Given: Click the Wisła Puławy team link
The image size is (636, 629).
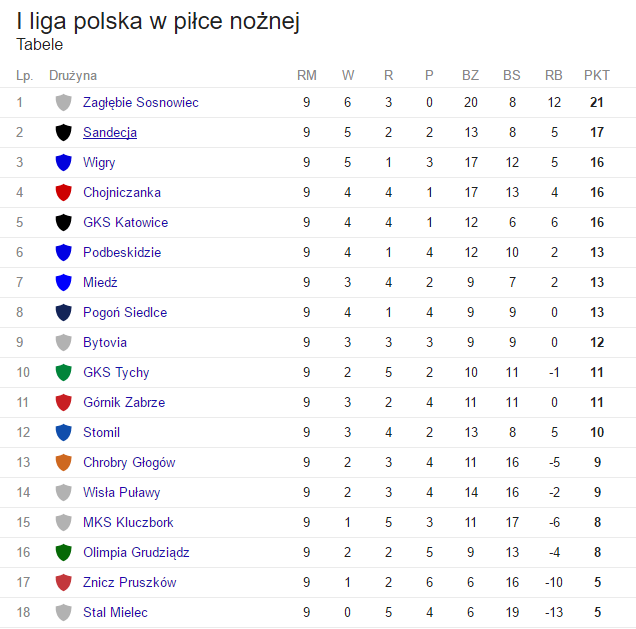Looking at the screenshot, I should click(x=121, y=492).
